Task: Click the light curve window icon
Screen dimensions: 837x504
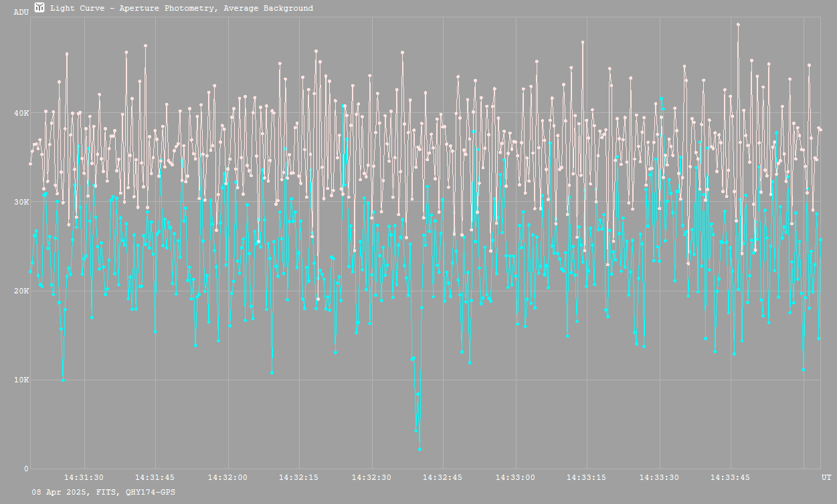Action: (x=39, y=8)
